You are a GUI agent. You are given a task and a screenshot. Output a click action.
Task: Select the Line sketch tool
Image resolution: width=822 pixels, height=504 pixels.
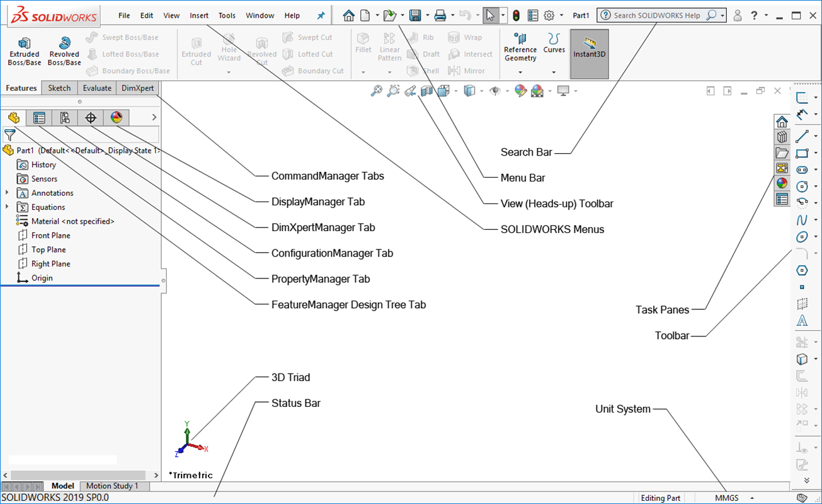coord(802,136)
